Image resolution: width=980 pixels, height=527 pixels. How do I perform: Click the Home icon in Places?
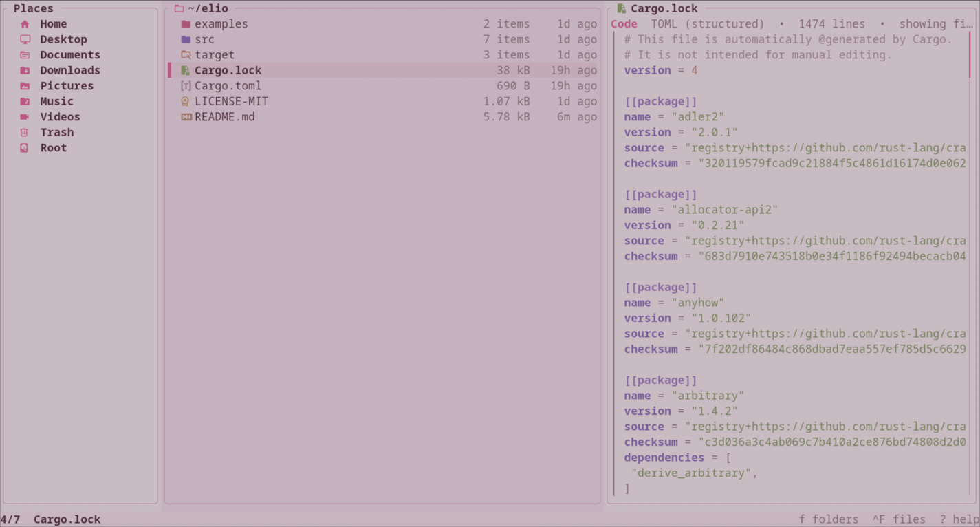point(25,23)
